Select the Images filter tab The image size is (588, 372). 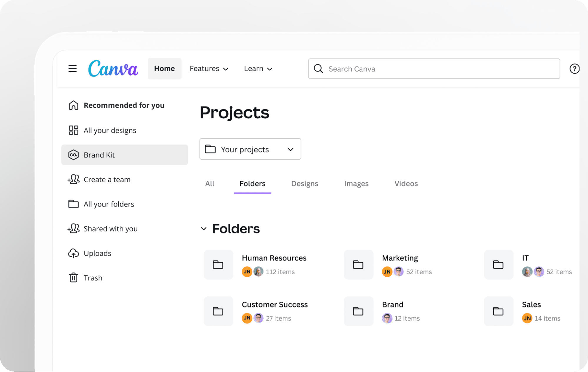pos(356,183)
